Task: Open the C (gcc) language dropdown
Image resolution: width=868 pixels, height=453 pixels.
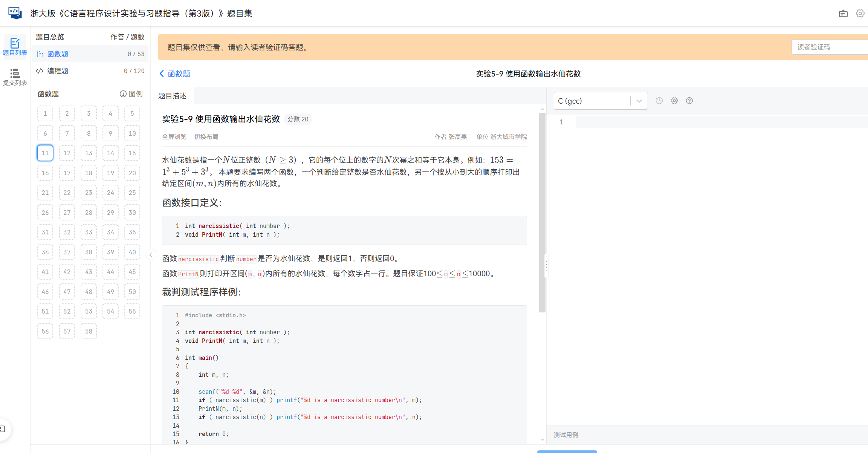Action: (601, 101)
